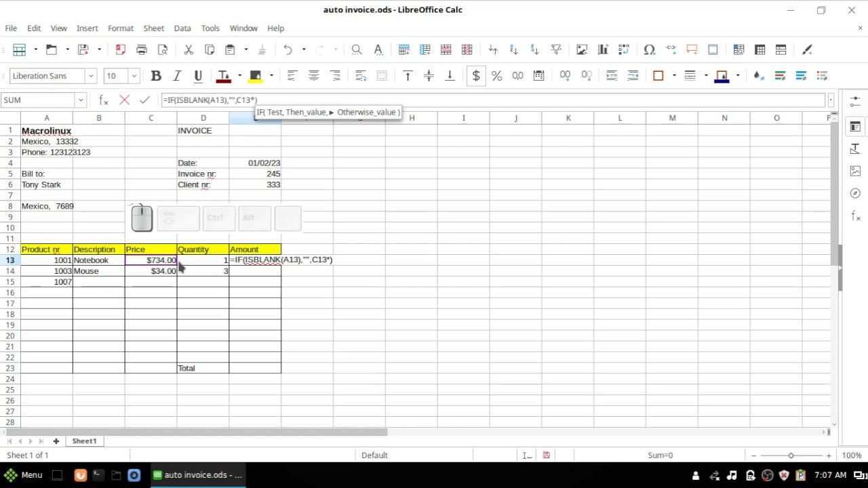Image resolution: width=868 pixels, height=488 pixels.
Task: Delete columns using the toolbar icon
Action: 467,49
